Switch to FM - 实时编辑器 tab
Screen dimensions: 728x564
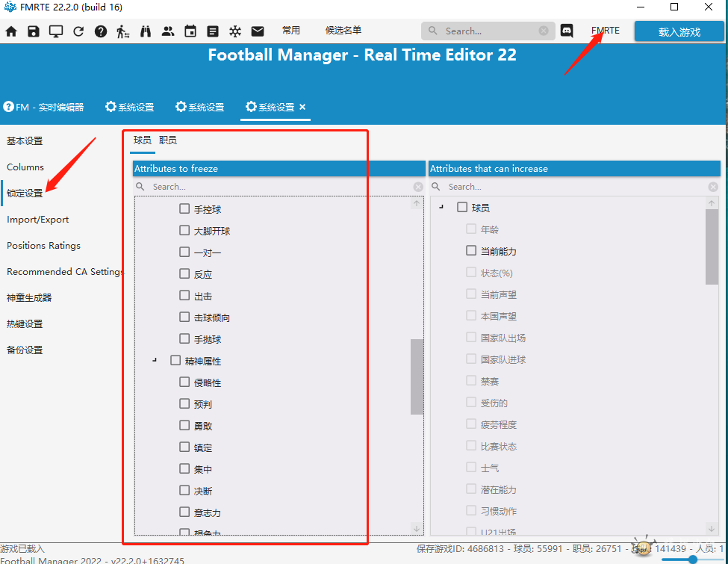(x=43, y=107)
